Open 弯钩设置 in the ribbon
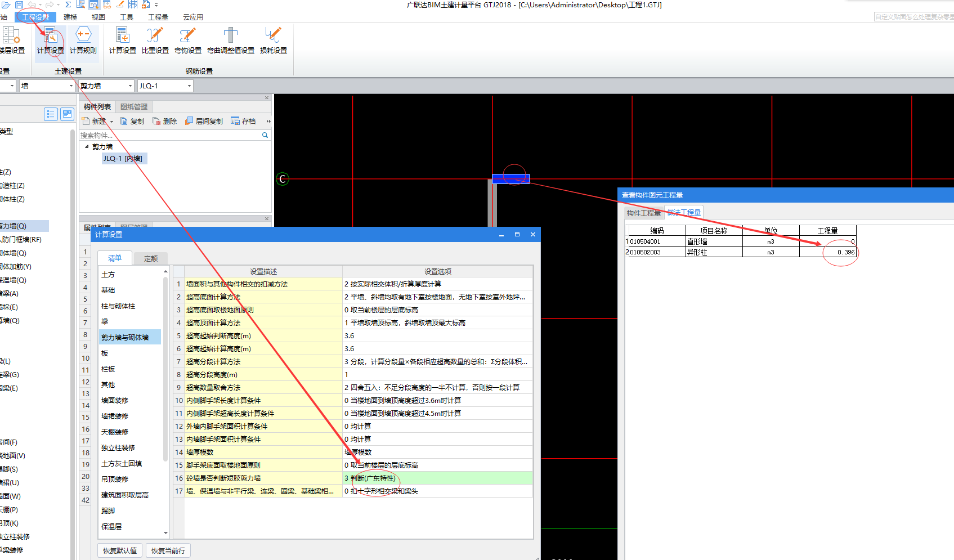The height and width of the screenshot is (560, 954). tap(188, 40)
